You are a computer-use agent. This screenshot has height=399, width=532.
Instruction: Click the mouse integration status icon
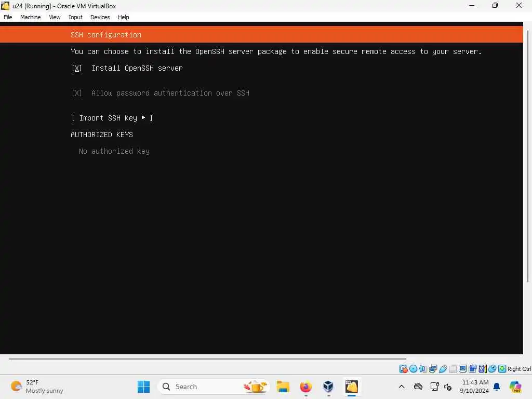coord(493,369)
